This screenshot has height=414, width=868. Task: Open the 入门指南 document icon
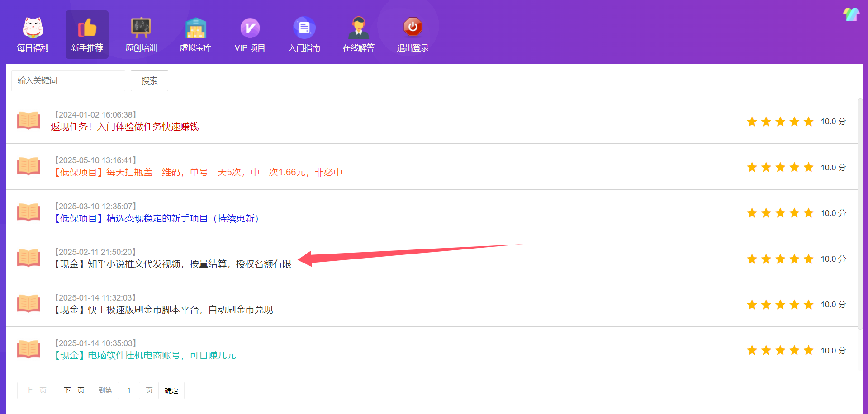[304, 28]
